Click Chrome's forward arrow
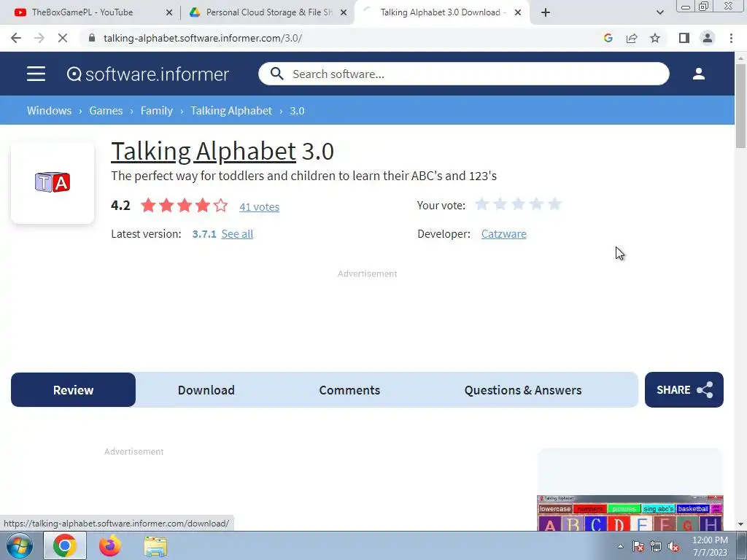Image resolution: width=747 pixels, height=560 pixels. [39, 38]
